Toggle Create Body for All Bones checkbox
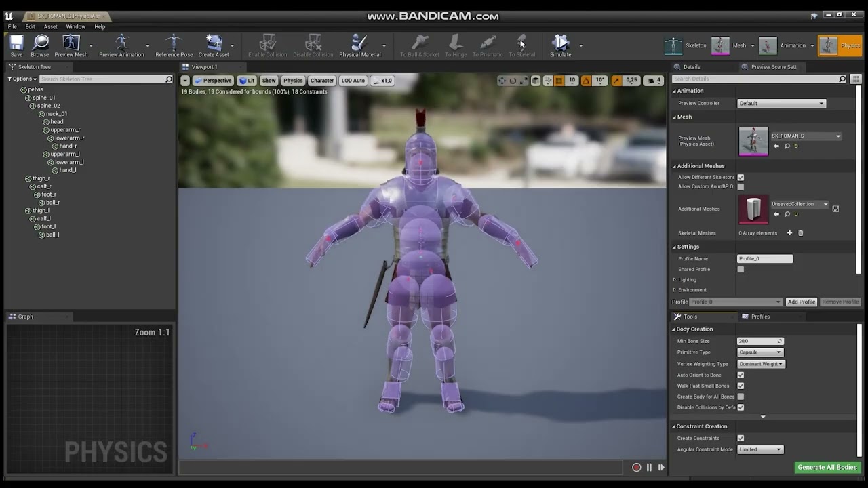This screenshot has height=488, width=868. [x=741, y=396]
